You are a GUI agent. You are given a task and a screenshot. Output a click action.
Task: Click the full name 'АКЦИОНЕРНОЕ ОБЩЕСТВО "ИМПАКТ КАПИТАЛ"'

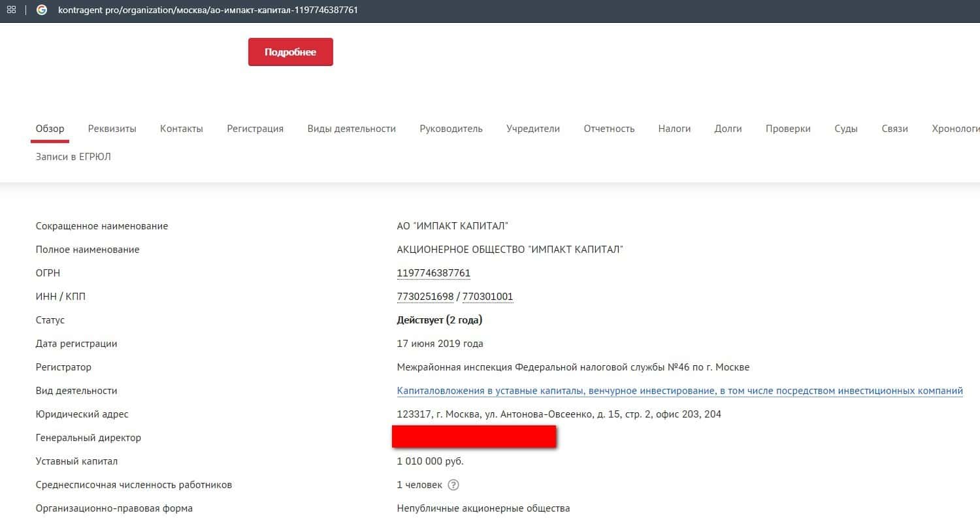click(x=510, y=250)
